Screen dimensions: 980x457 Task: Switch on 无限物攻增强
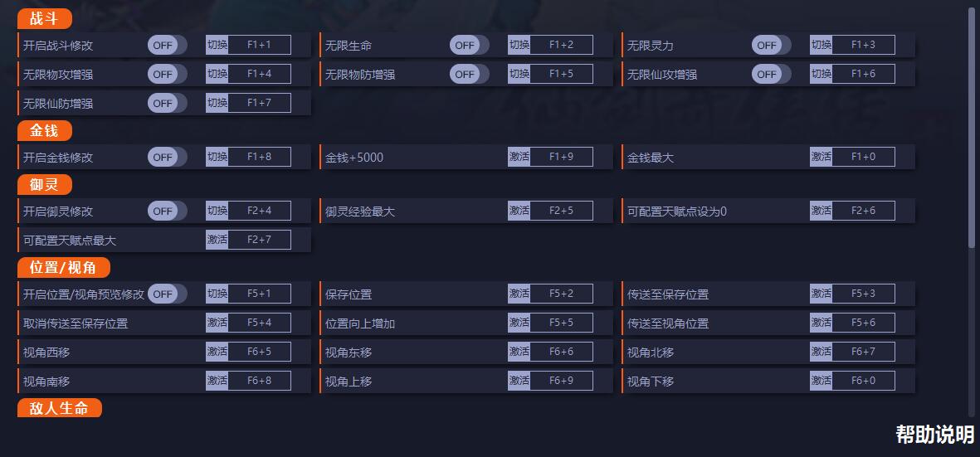(167, 74)
